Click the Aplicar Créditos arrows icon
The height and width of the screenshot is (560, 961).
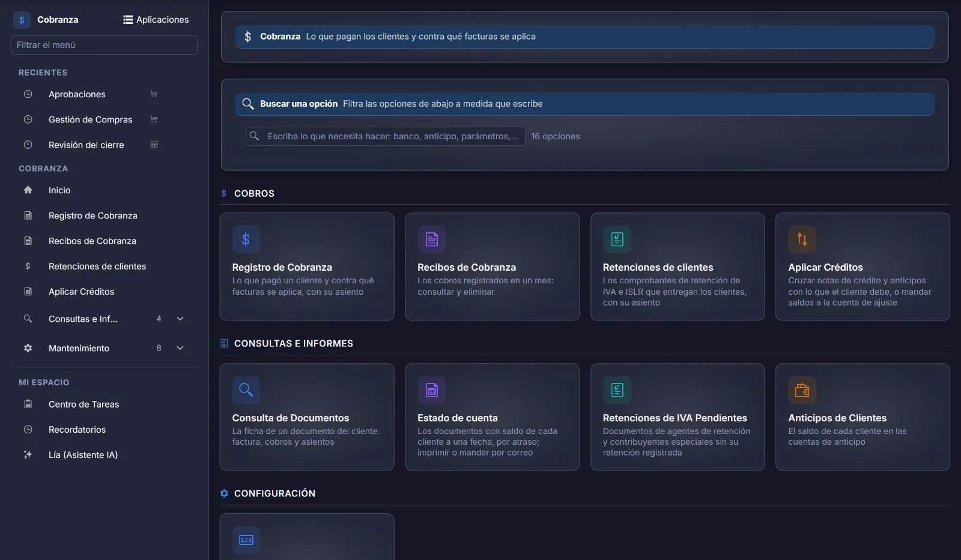click(802, 239)
